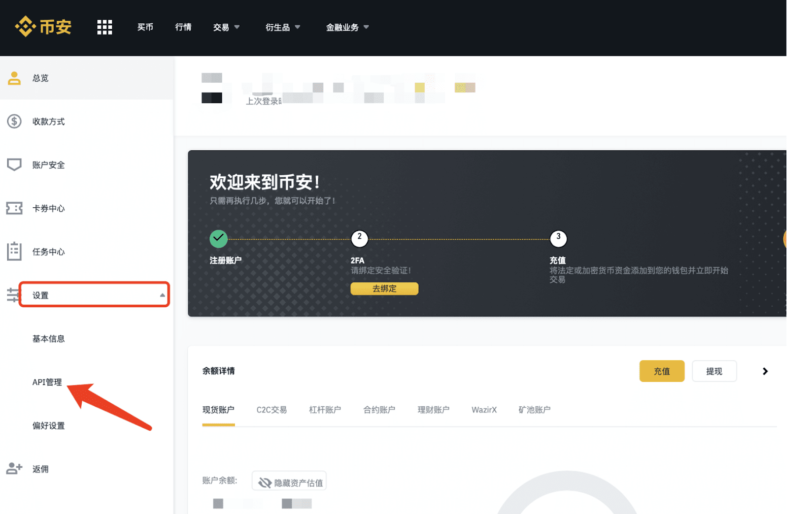Click right chevron next to 提现
This screenshot has height=514, width=812.
pos(765,371)
